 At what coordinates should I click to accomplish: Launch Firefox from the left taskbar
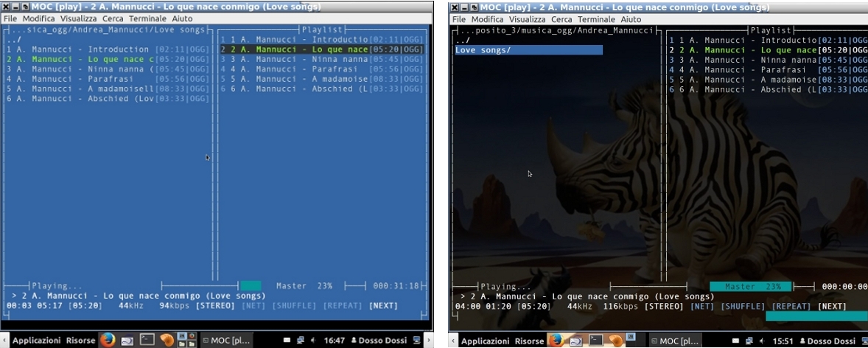coord(108,339)
